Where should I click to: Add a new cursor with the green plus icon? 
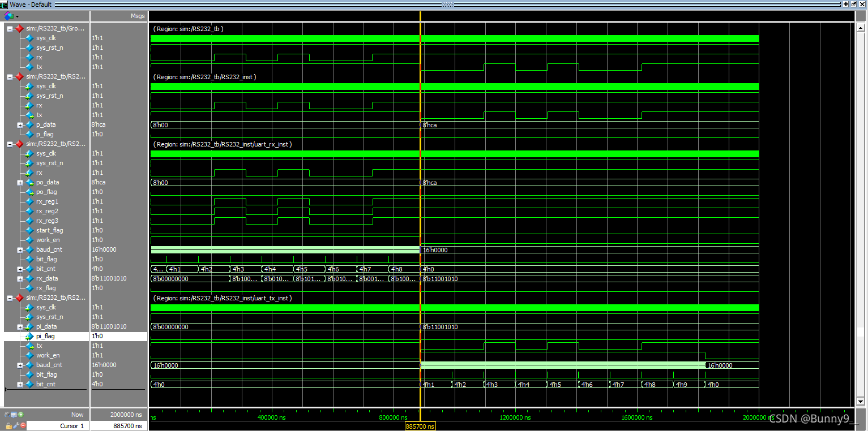(21, 415)
